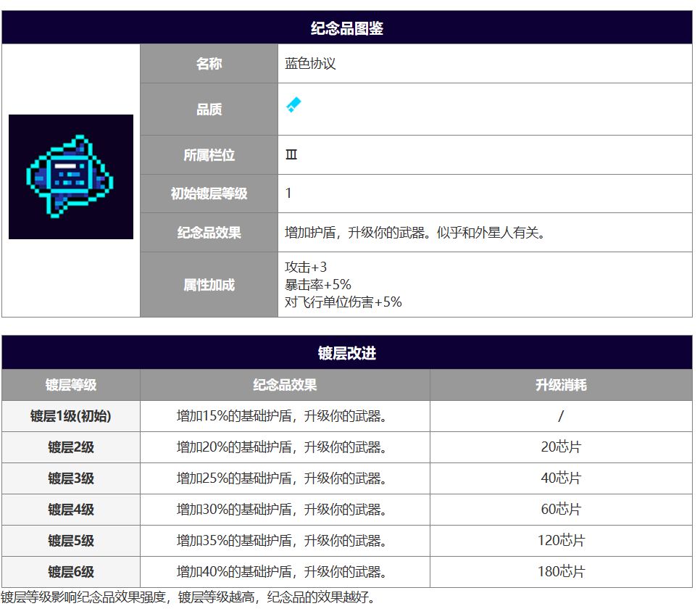The width and height of the screenshot is (700, 614).
Task: Select the 镀层5级 row label
Action: (71, 541)
